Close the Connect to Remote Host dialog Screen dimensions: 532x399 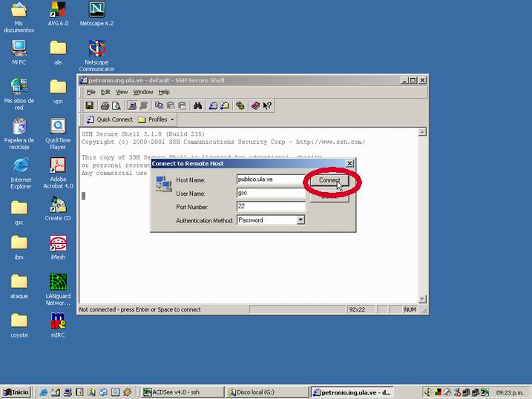coord(349,163)
